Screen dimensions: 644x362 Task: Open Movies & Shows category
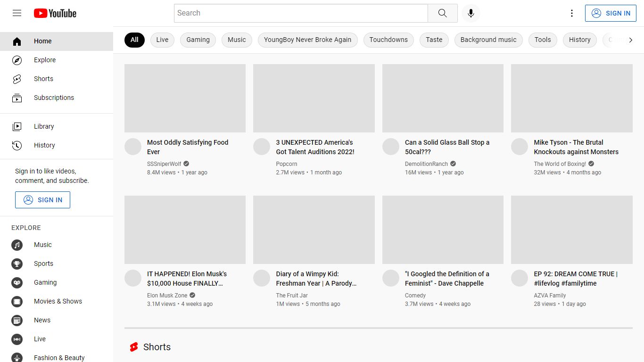pyautogui.click(x=57, y=301)
